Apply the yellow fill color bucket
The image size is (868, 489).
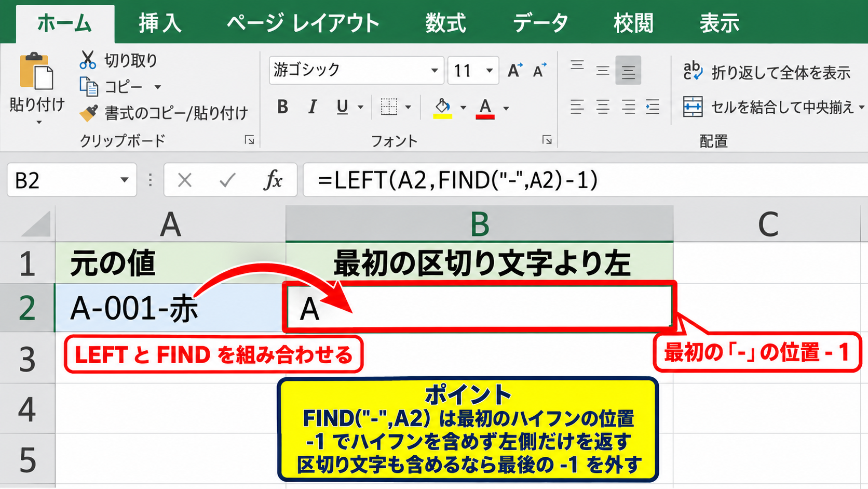[x=443, y=108]
